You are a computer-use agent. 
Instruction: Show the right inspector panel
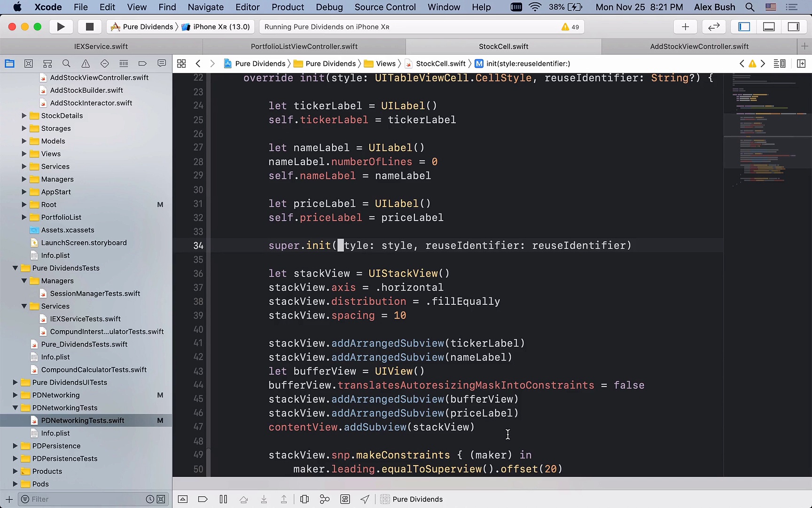(794, 27)
